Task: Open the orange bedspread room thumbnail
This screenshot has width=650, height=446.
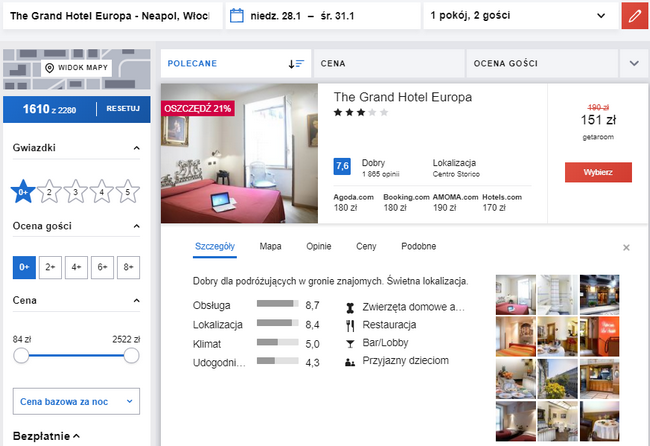Action: [x=516, y=337]
